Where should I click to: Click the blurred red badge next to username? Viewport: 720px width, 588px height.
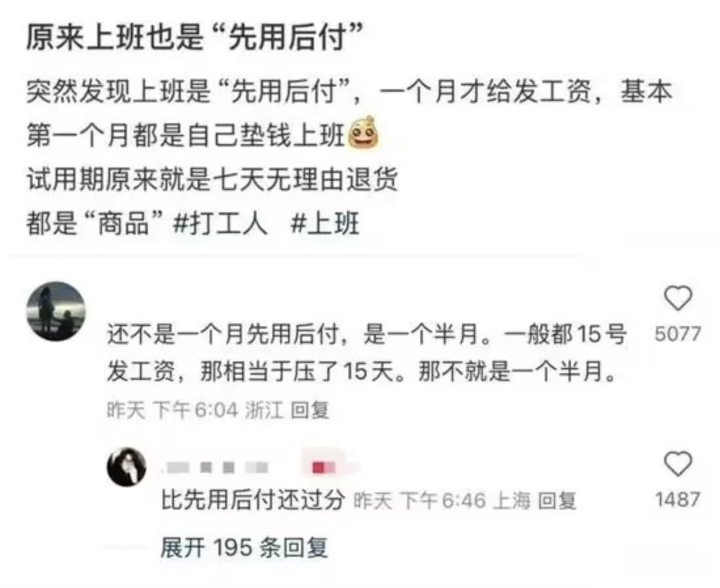[x=324, y=468]
